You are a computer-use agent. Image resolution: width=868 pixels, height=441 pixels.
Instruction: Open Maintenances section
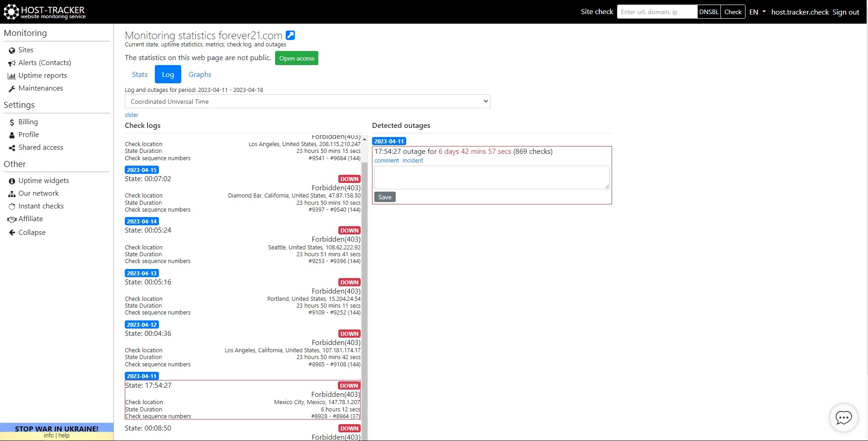point(41,88)
